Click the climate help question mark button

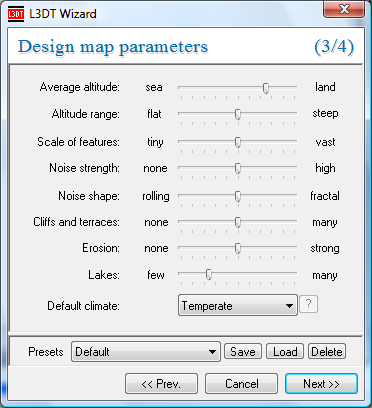(x=309, y=304)
